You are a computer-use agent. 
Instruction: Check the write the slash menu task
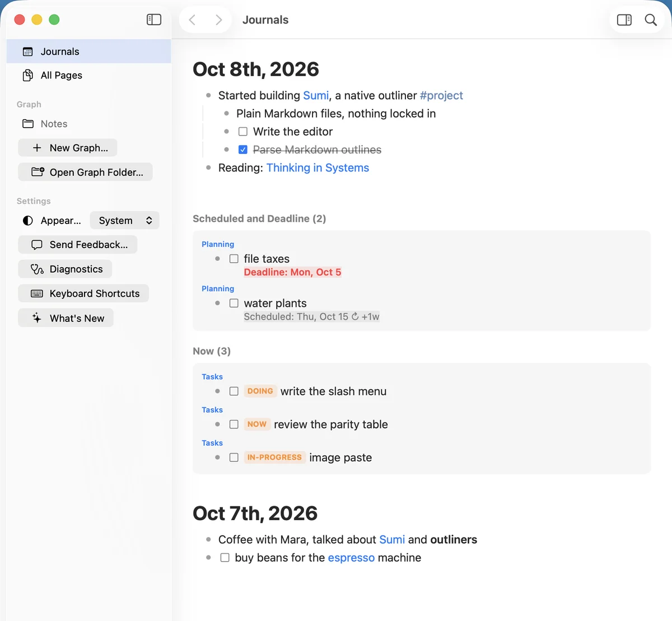(x=234, y=391)
